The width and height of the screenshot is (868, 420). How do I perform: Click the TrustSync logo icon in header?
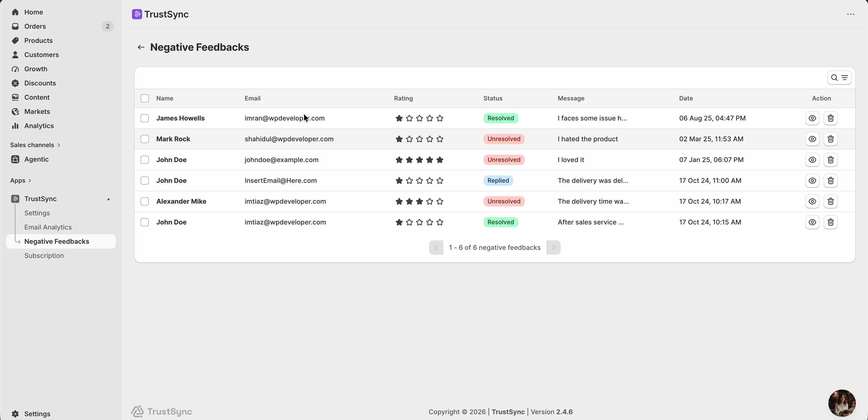pyautogui.click(x=137, y=14)
